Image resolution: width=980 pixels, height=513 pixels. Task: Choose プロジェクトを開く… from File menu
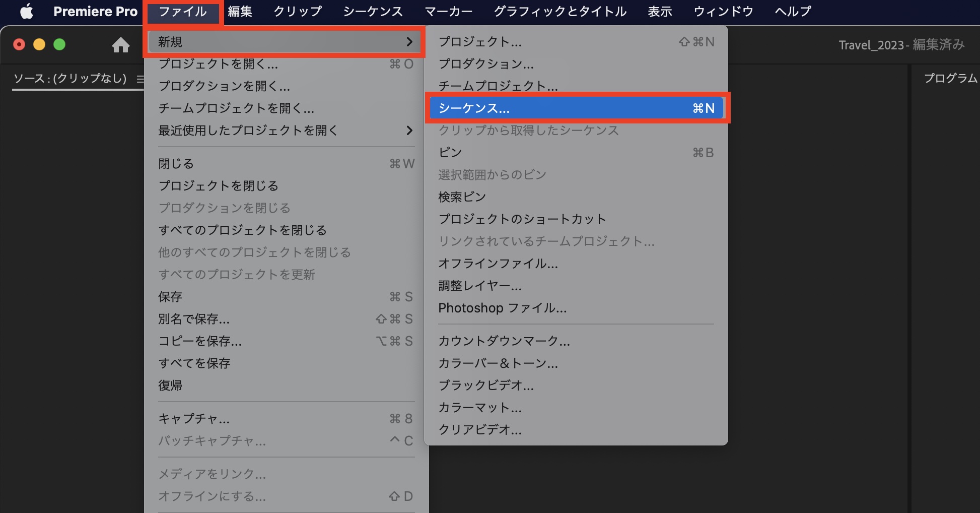pyautogui.click(x=287, y=64)
